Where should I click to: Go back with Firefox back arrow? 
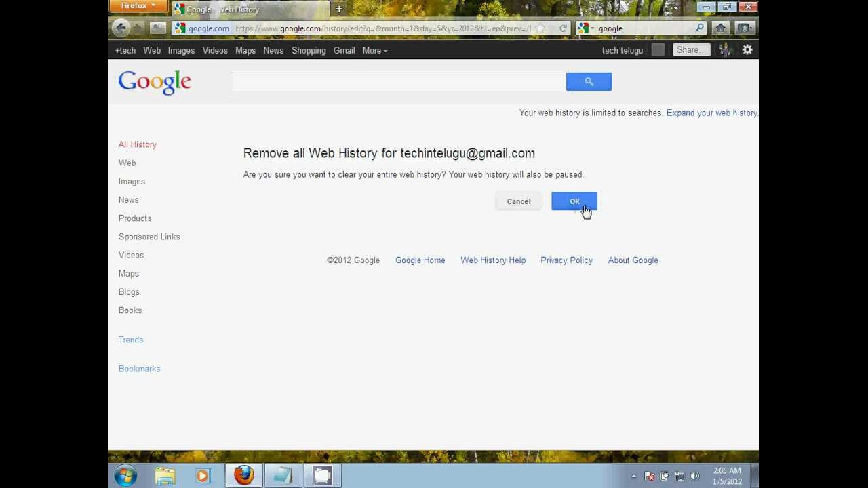coord(121,28)
